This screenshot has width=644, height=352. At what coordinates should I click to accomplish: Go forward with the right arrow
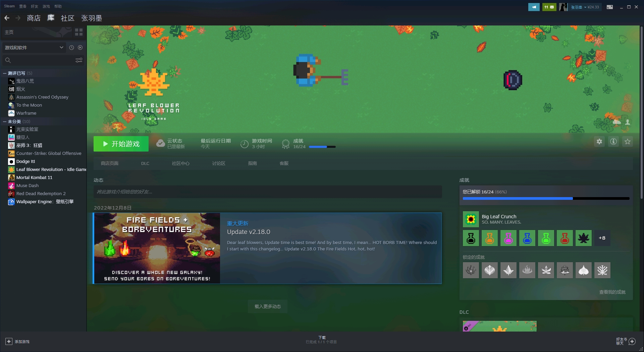[18, 18]
